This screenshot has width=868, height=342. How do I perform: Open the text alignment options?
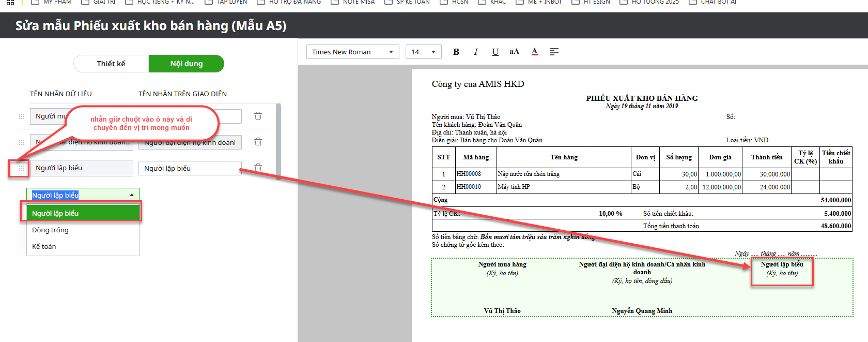(x=554, y=52)
